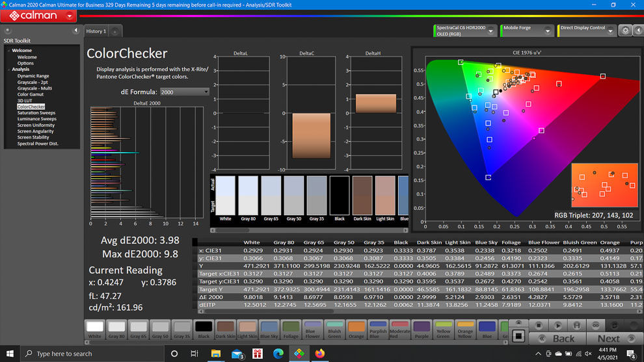Collapse the right panel arrow next to gear

tap(638, 31)
